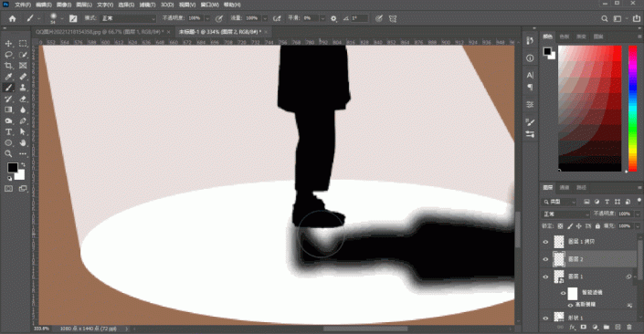Select the Horizontal Type tool
This screenshot has height=334, width=644.
pos(8,131)
